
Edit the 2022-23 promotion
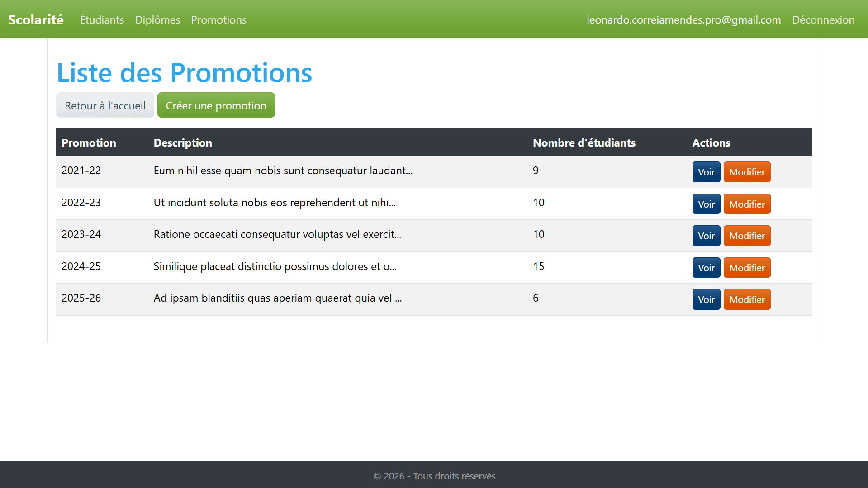[x=747, y=204]
